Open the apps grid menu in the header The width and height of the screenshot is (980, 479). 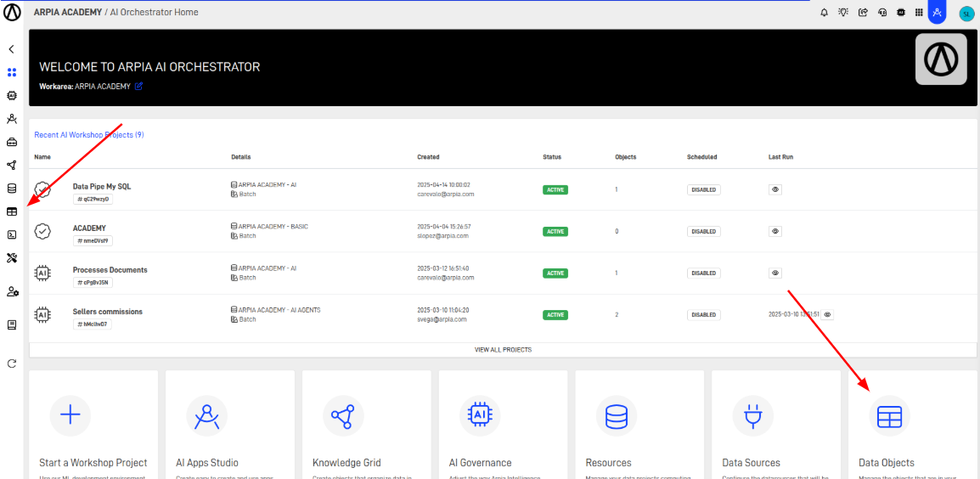(919, 12)
